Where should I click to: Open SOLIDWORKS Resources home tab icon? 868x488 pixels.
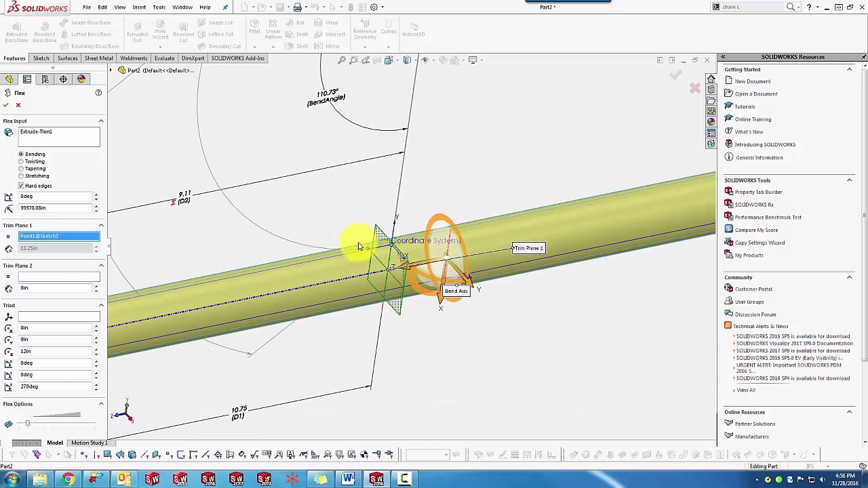(x=711, y=79)
